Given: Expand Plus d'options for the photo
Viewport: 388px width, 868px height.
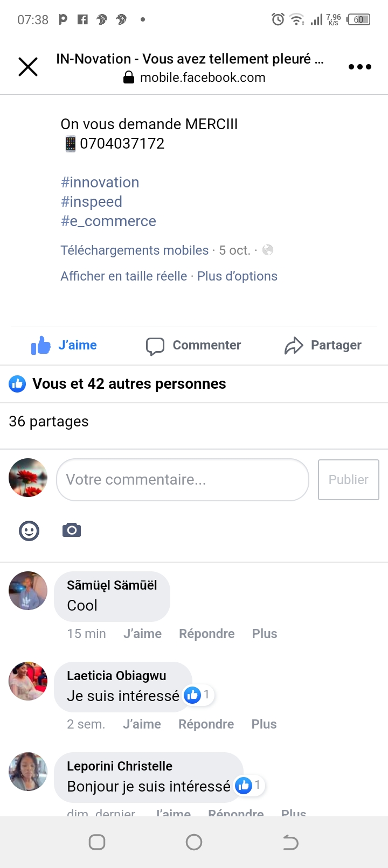Looking at the screenshot, I should click(x=237, y=276).
